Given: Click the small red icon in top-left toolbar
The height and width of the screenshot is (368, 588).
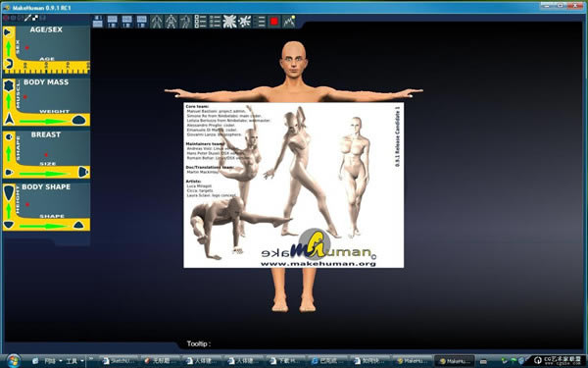Looking at the screenshot, I should tap(6, 18).
